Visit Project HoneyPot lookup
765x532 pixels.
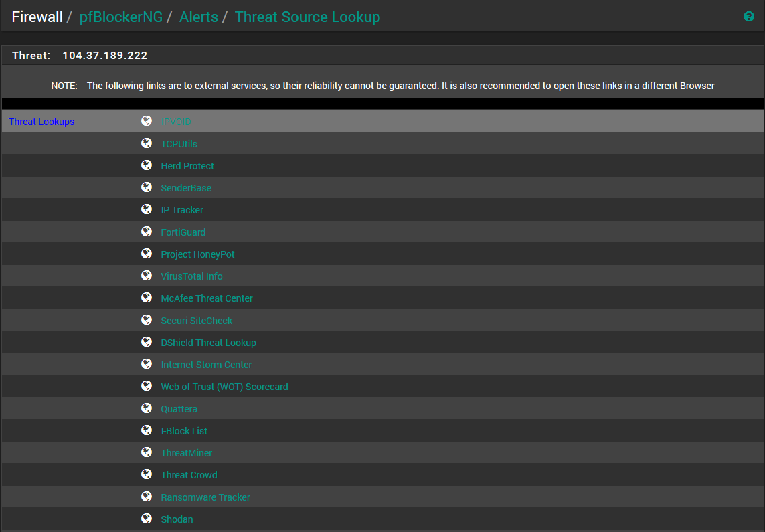click(197, 254)
